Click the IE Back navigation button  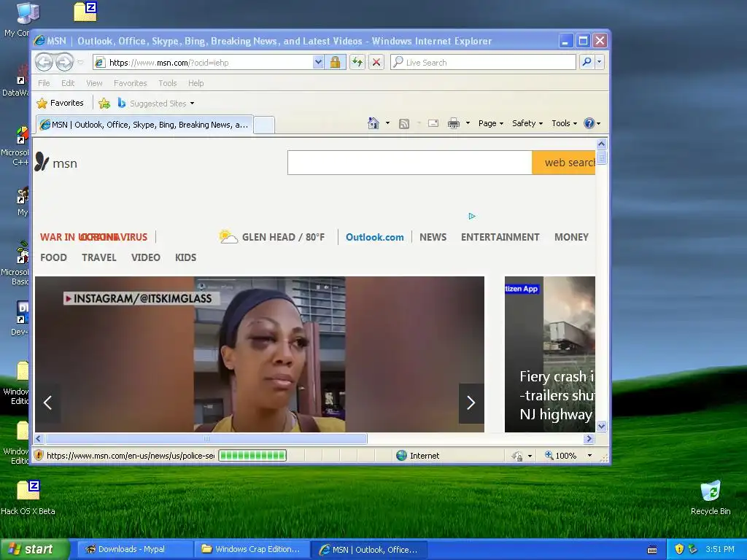coord(44,62)
